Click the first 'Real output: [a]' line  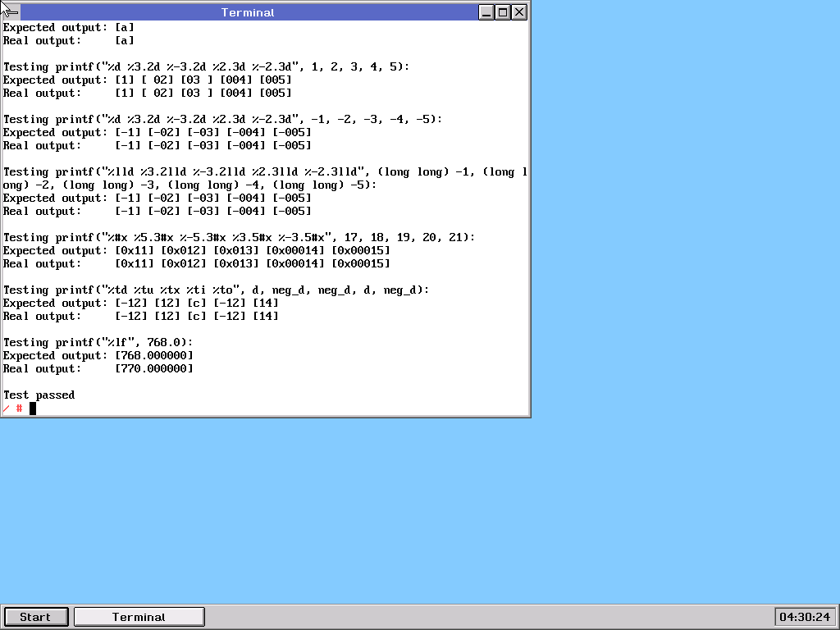click(68, 41)
